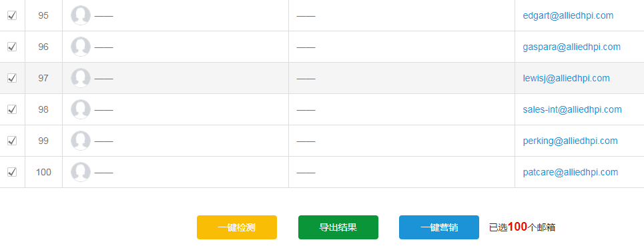Click lewisj@alliedhpi.com address

click(x=567, y=78)
